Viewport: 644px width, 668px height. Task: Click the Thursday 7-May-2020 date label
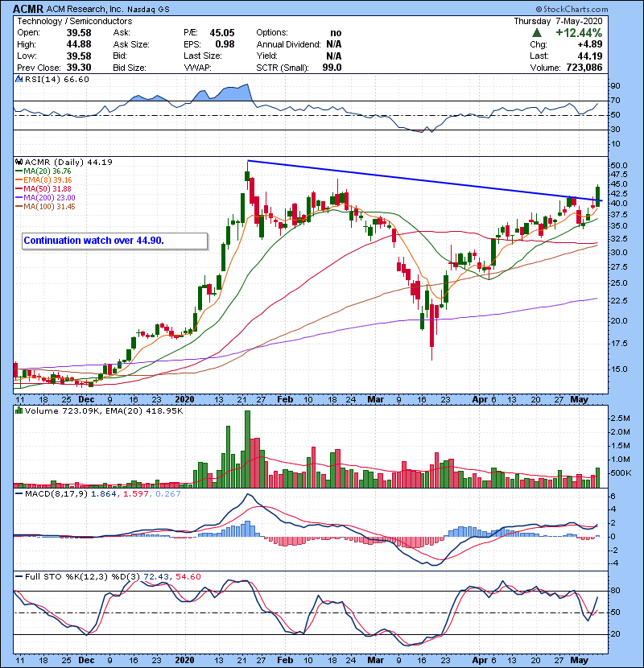[559, 21]
